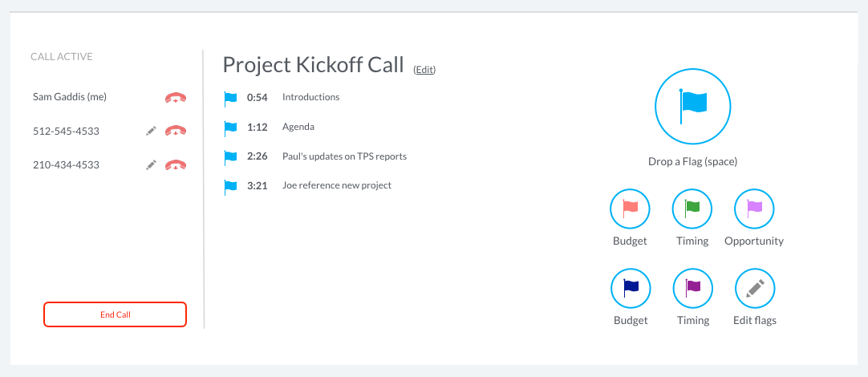868x377 pixels.
Task: Edit name for 512-545-4533 with pencil
Action: pos(151,132)
